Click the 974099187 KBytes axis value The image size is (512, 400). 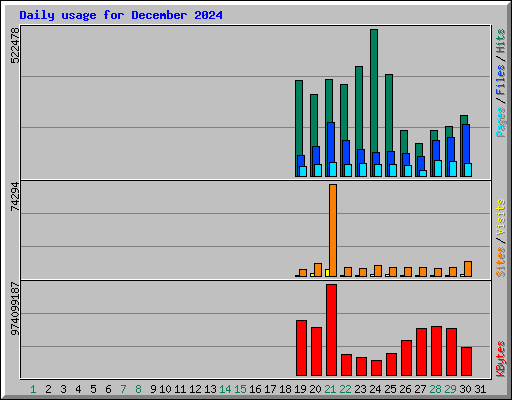[15, 309]
